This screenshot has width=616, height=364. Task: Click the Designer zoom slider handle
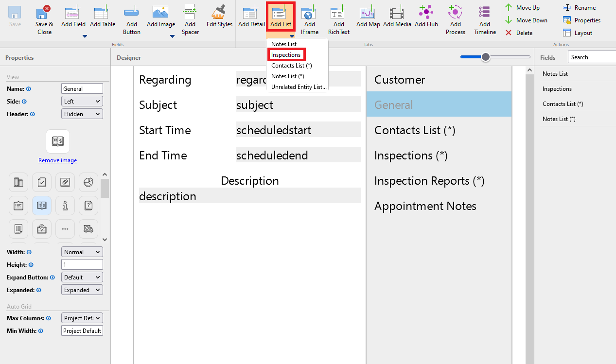(485, 57)
